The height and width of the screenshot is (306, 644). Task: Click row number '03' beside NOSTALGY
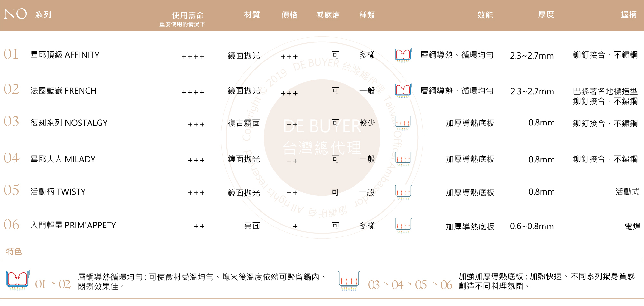[11, 121]
